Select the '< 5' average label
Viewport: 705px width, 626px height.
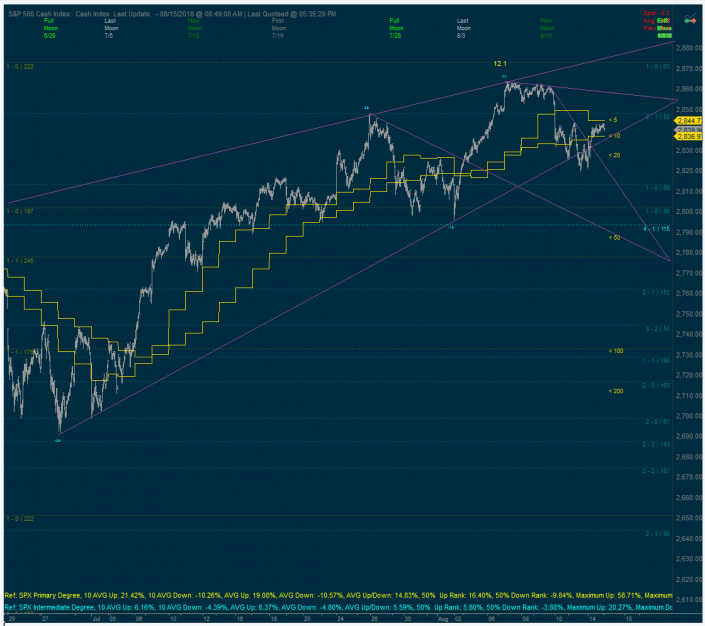click(613, 120)
